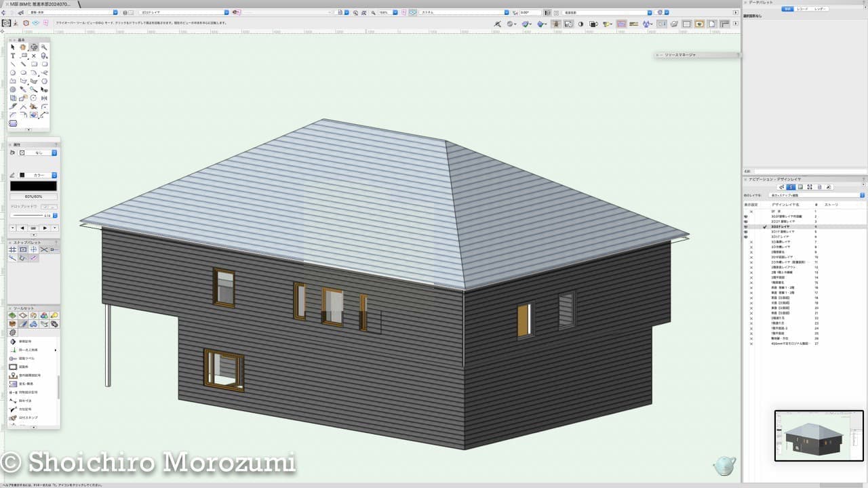Toggle visibility of layer number 6
This screenshot has width=868, height=488.
(x=746, y=237)
